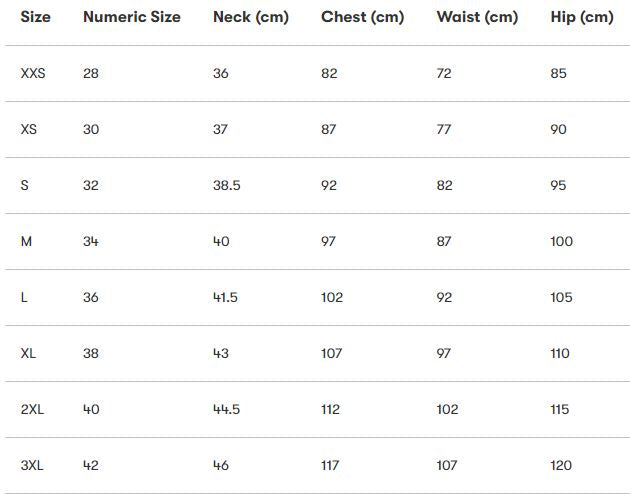Select the XL size row label
Screen dimensions: 636x494
pyautogui.click(x=29, y=353)
